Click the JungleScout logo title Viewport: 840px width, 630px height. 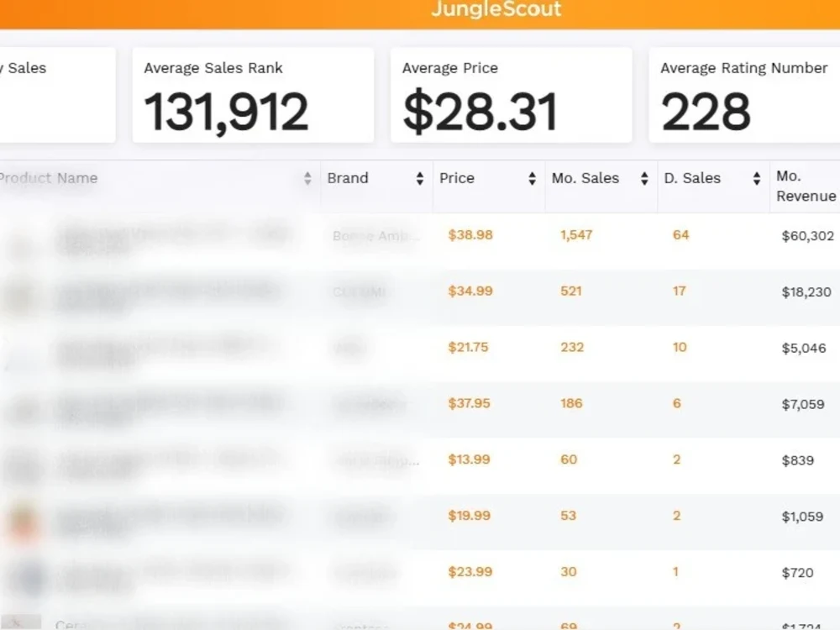(x=496, y=9)
